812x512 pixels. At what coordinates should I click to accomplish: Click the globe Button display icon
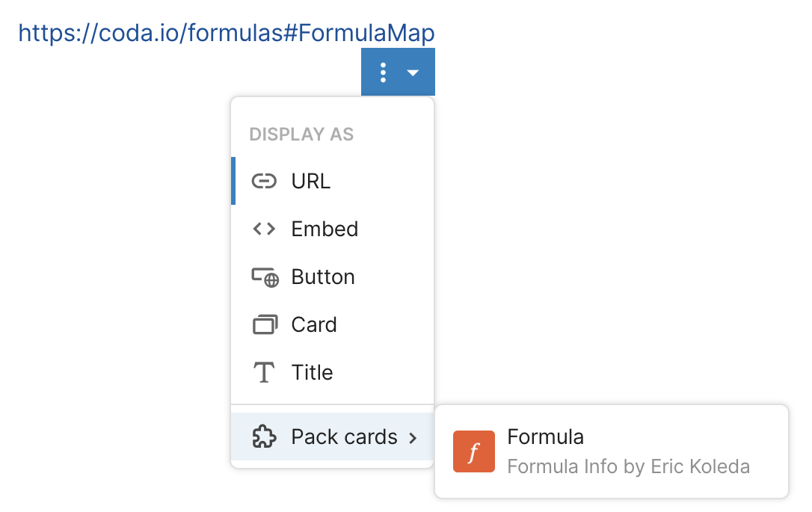point(265,277)
